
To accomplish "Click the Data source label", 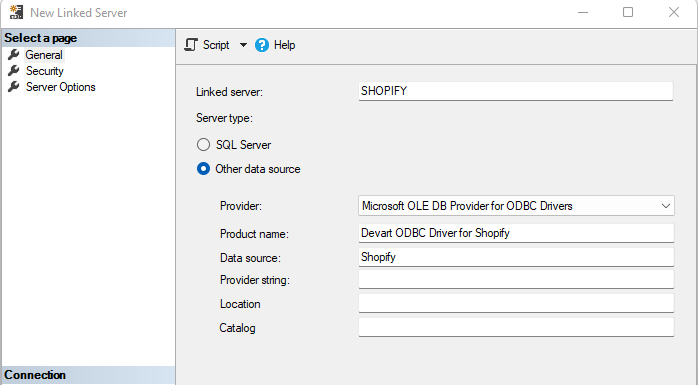I will [250, 258].
